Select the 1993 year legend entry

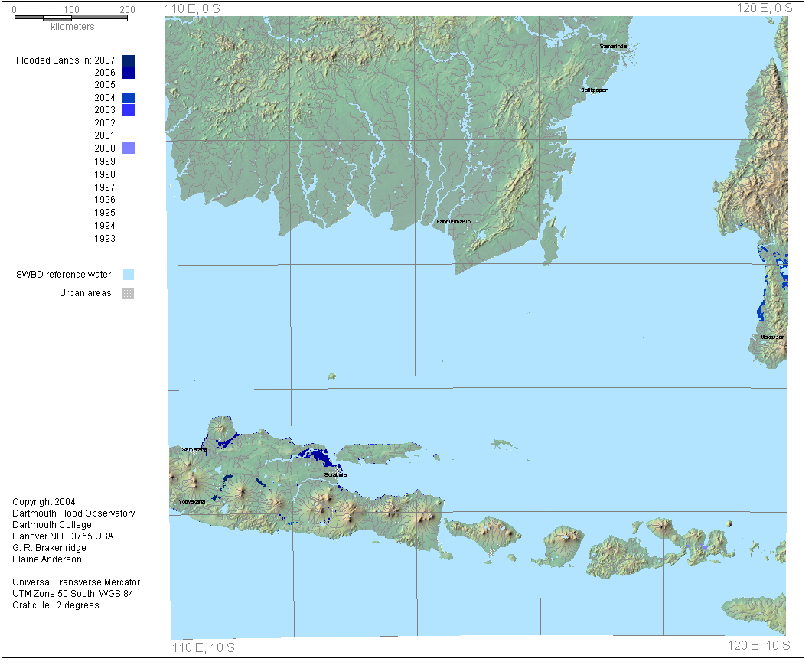coord(105,239)
